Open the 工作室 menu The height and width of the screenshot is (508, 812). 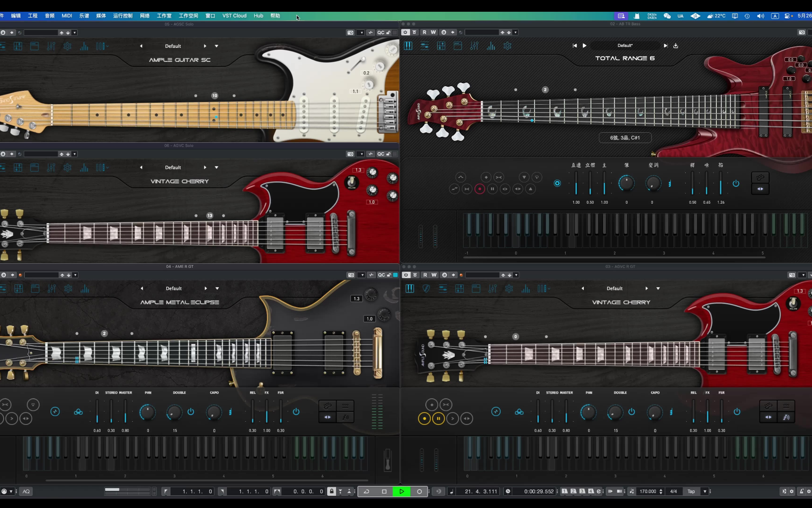(x=164, y=16)
